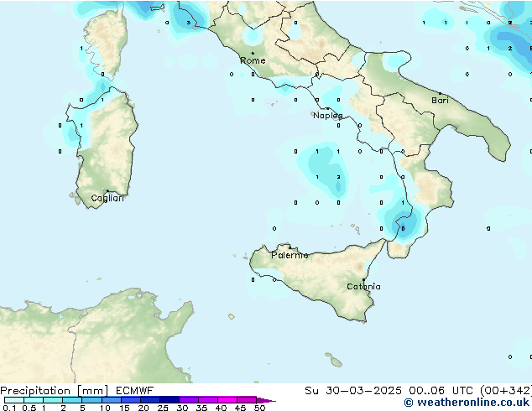Click the purple 30 mm legend swatch
Image resolution: width=532 pixels, height=411 pixels.
(189, 400)
